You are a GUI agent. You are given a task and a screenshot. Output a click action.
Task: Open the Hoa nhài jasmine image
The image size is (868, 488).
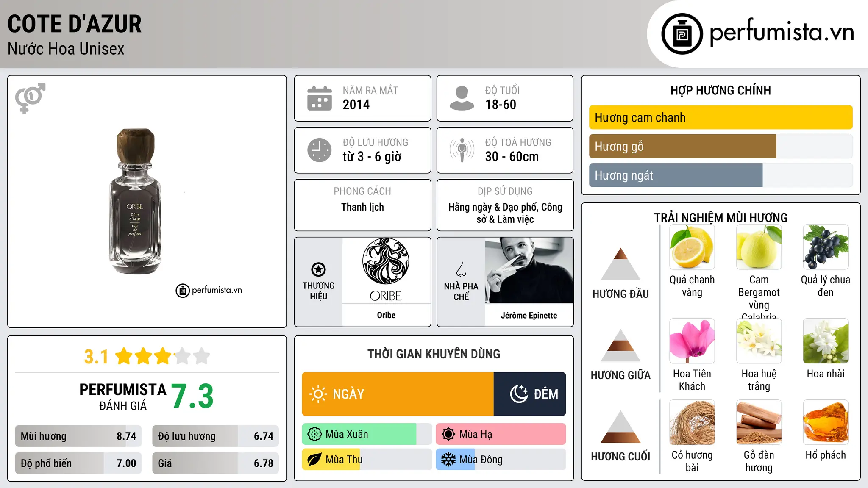(x=826, y=341)
